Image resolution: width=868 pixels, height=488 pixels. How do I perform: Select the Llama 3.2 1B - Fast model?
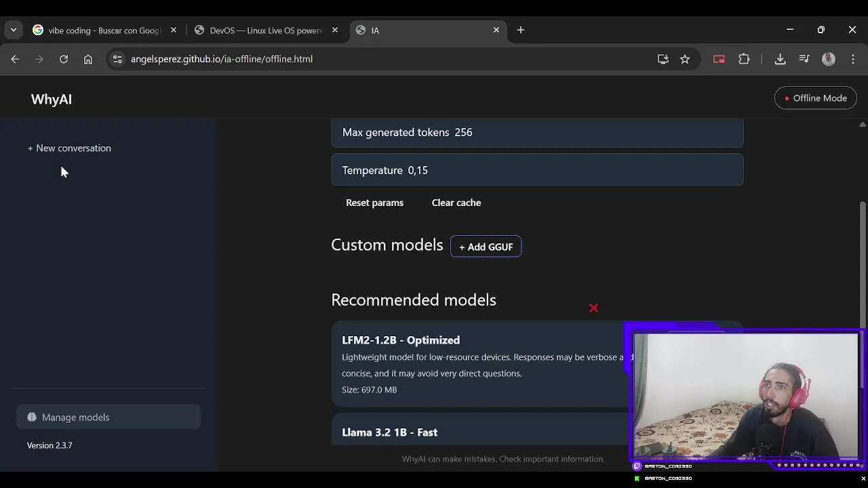[x=481, y=431]
